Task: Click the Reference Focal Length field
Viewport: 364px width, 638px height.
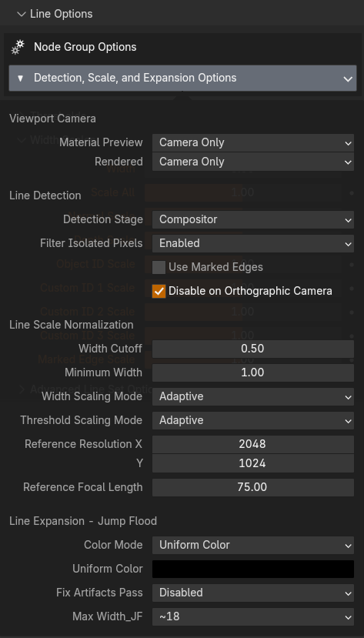Action: pos(253,487)
